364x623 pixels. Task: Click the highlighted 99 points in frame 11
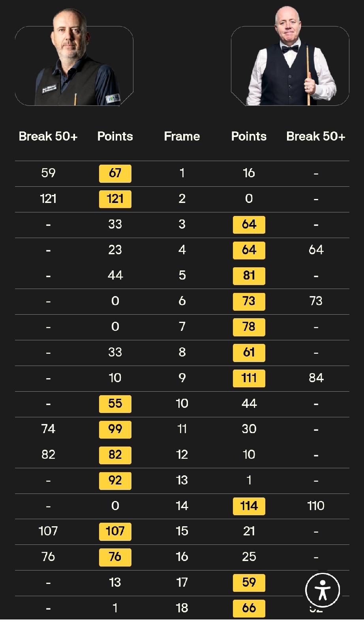point(115,429)
